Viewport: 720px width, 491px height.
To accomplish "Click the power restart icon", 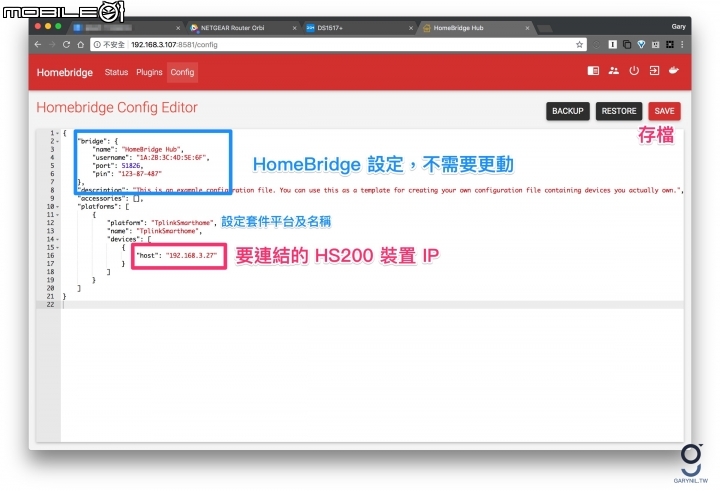I will tap(634, 71).
